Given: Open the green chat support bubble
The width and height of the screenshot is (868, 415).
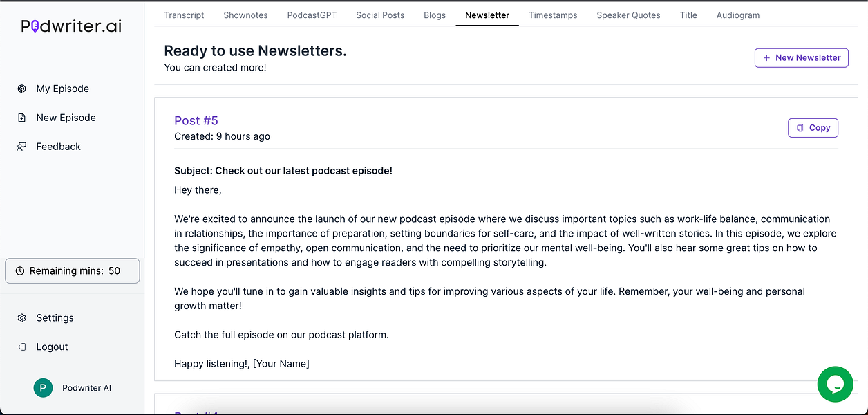Looking at the screenshot, I should coord(836,384).
